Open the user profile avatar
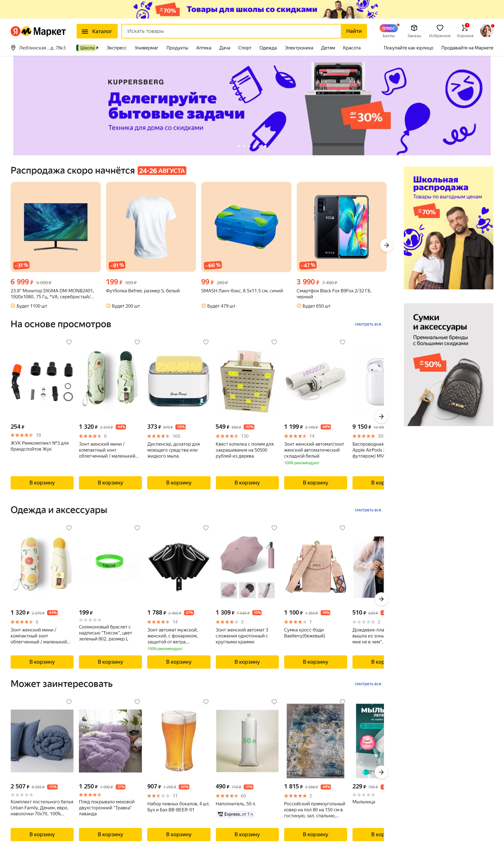Viewport: 504px width, 849px height. [x=486, y=31]
